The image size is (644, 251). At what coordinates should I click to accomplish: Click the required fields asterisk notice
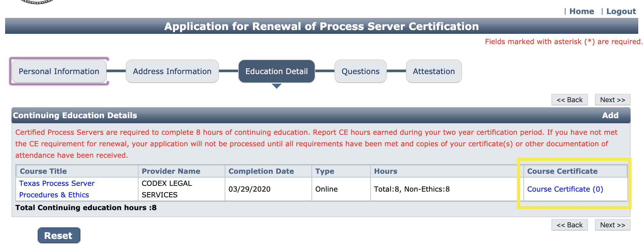564,42
